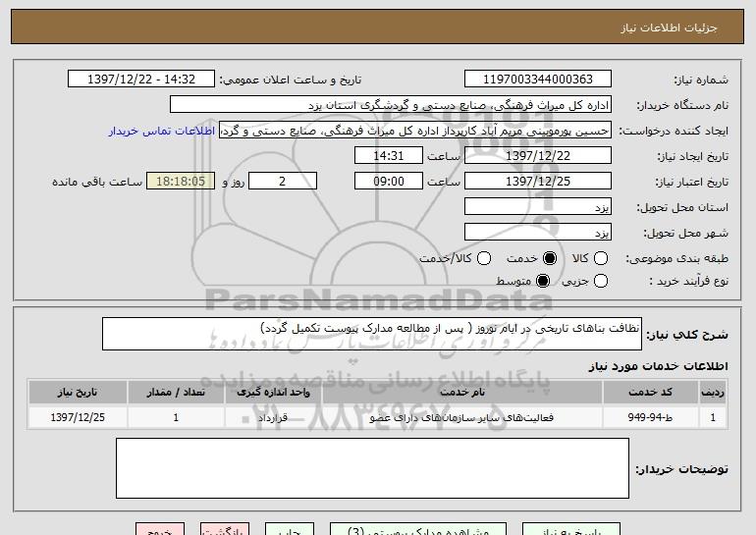Click the شرح کلی نیاز text box
756x535 pixels.
tap(372, 334)
